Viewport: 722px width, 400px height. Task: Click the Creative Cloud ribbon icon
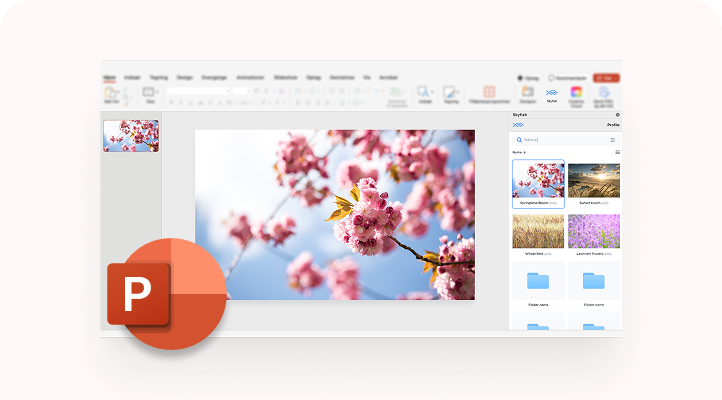pos(576,93)
